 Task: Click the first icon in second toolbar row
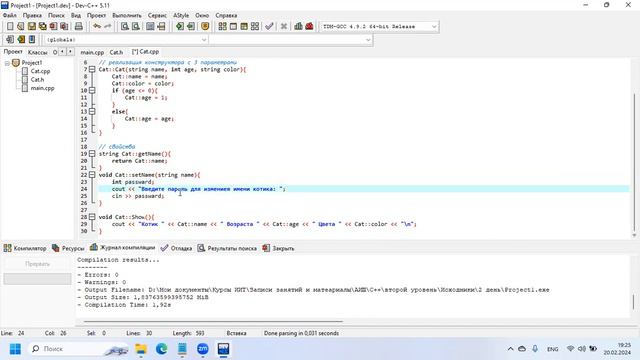10,40
